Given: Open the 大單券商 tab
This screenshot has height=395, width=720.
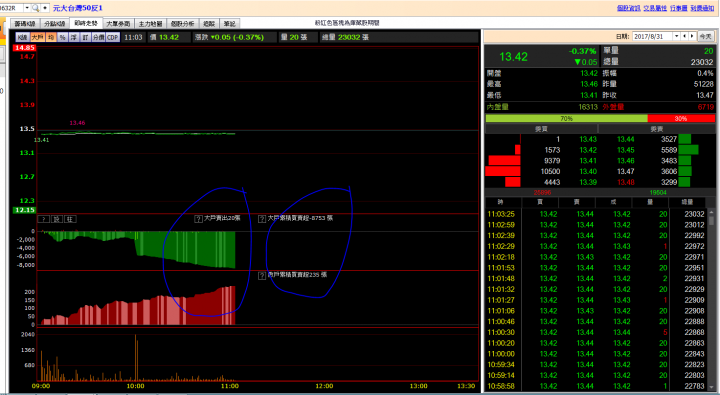Looking at the screenshot, I should click(x=118, y=23).
